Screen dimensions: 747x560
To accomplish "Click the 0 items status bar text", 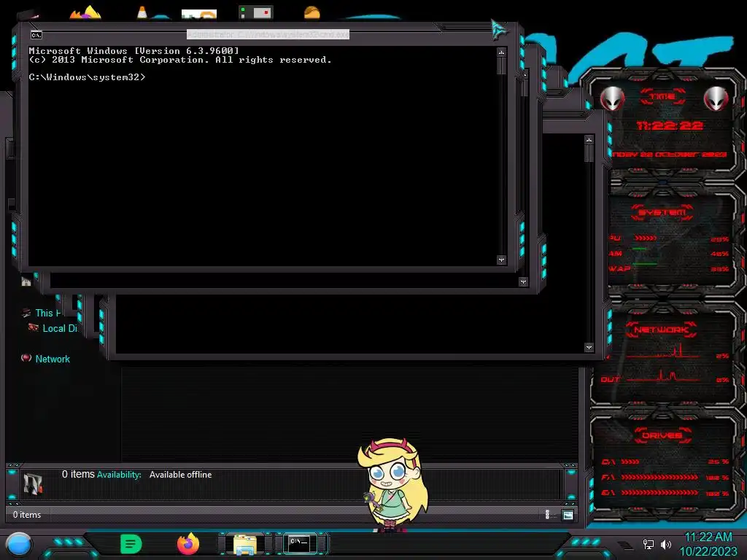I will (27, 515).
